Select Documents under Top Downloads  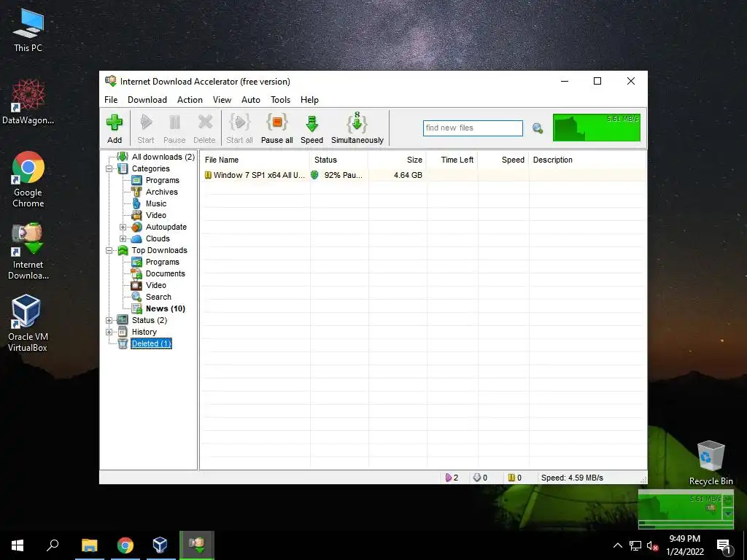click(166, 274)
